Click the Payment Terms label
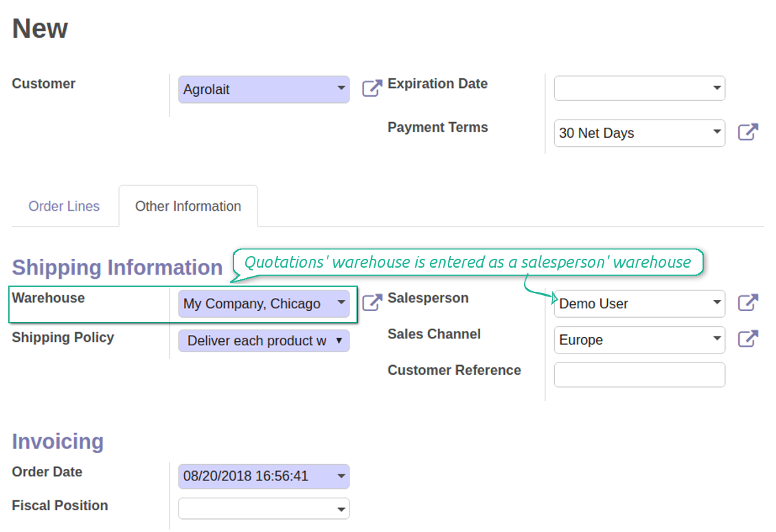 437,127
